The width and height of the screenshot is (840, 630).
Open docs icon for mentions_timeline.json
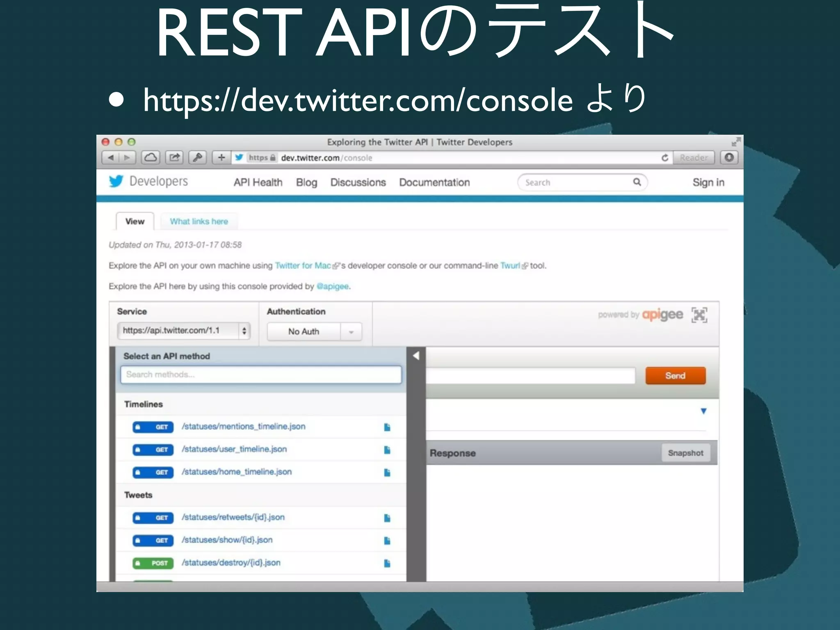pos(387,427)
